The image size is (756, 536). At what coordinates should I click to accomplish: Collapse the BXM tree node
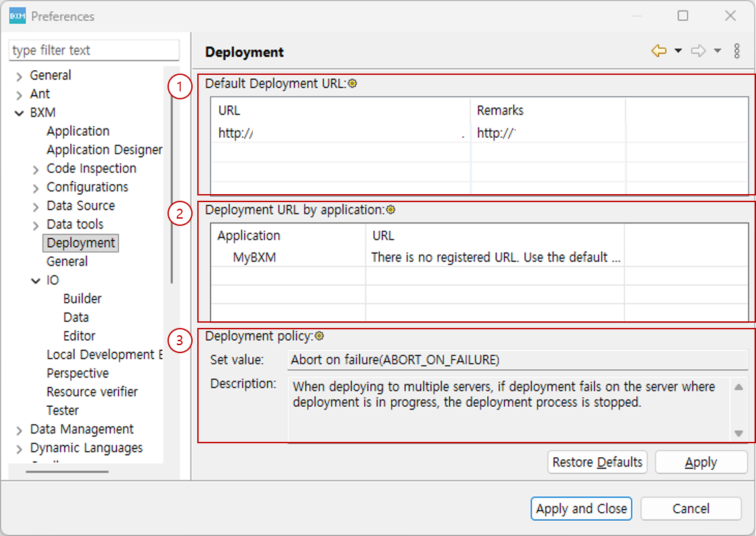tap(19, 113)
